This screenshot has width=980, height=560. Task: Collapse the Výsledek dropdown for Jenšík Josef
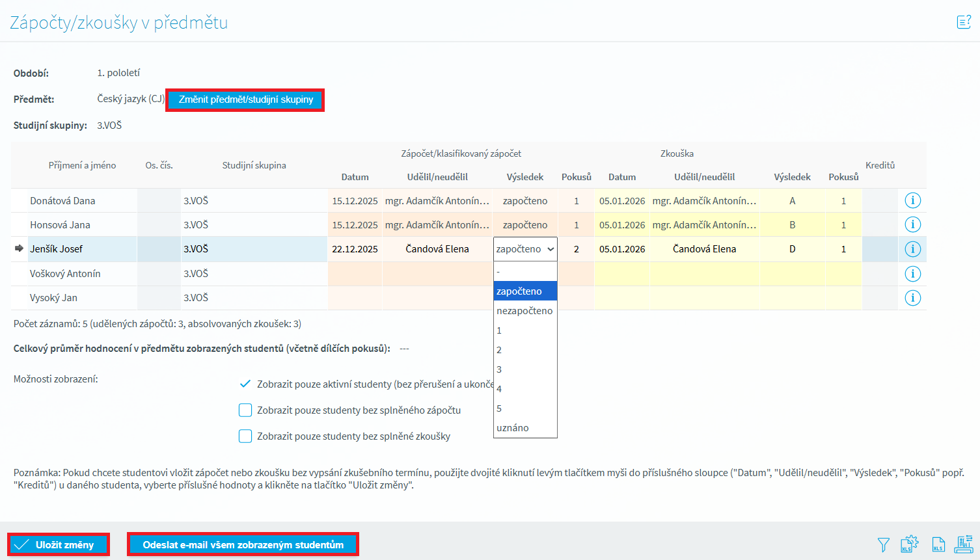pos(525,249)
